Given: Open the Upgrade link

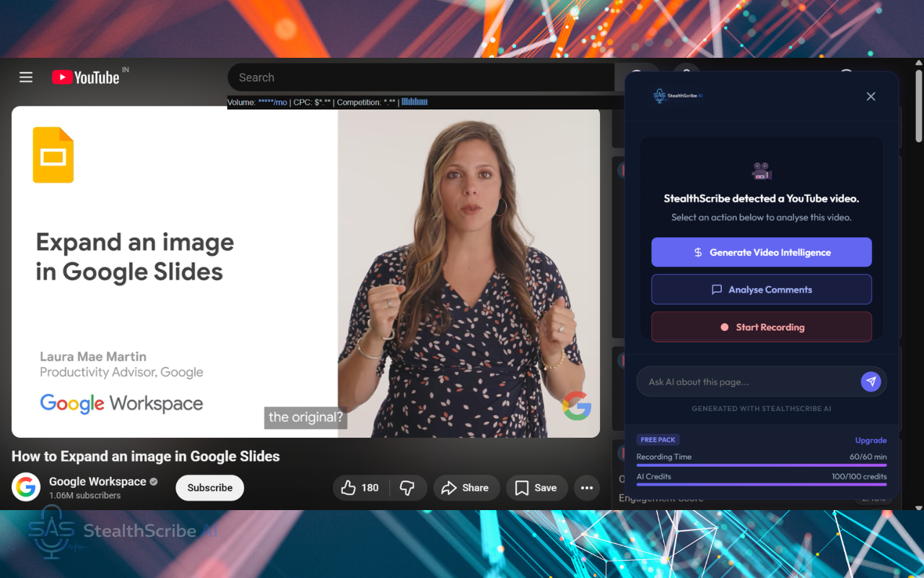Looking at the screenshot, I should pos(871,440).
